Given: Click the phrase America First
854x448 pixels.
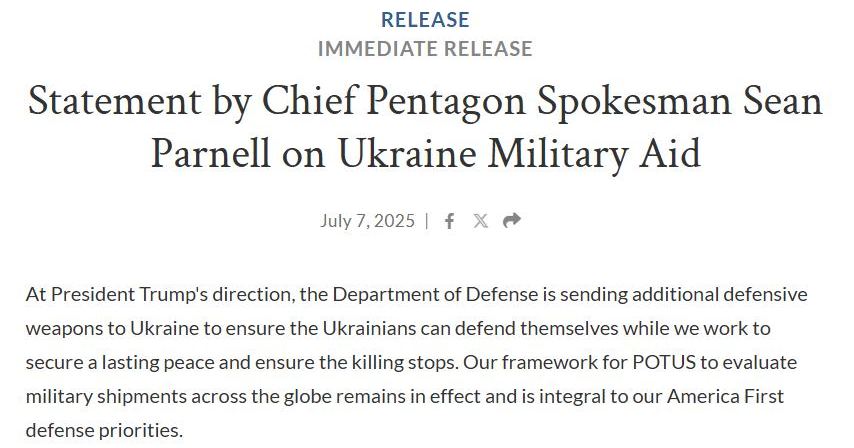Looking at the screenshot, I should pyautogui.click(x=725, y=396).
